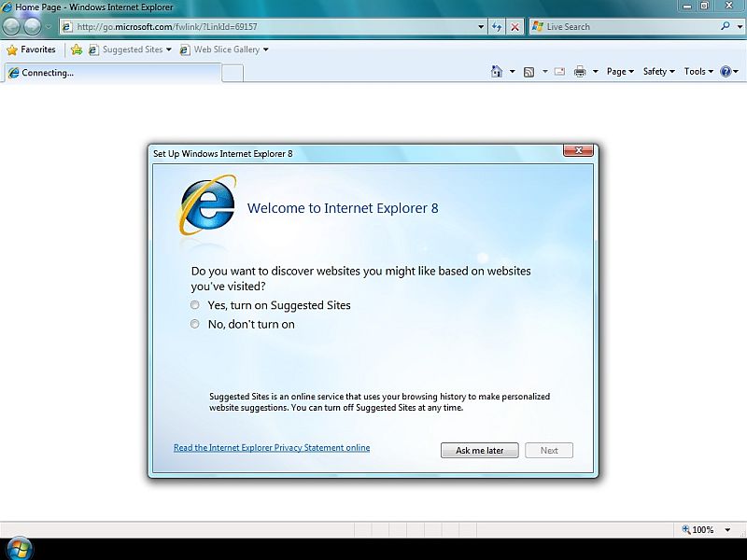Select Yes, turn on Suggested Sites

coord(271,305)
